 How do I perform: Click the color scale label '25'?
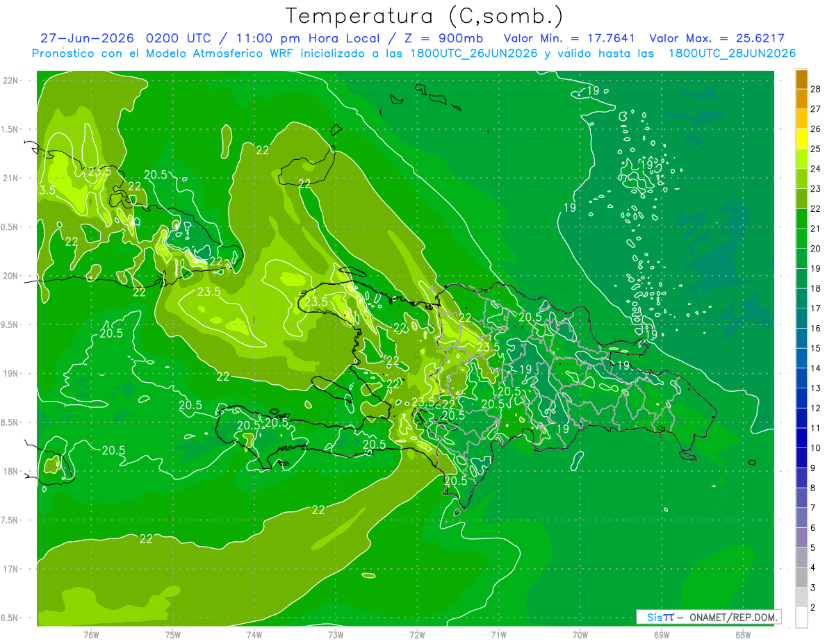[816, 149]
